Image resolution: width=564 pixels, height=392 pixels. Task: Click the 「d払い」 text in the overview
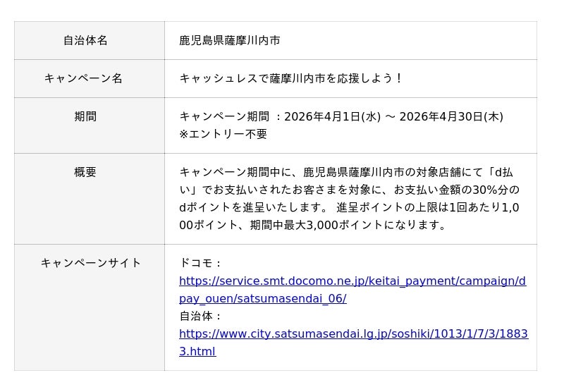pos(502,173)
